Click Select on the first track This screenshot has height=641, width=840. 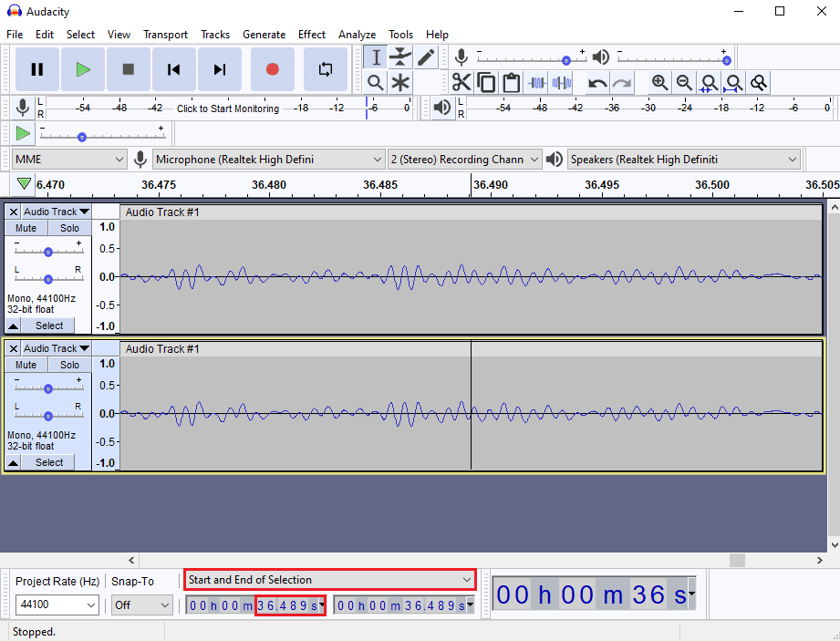[x=48, y=326]
